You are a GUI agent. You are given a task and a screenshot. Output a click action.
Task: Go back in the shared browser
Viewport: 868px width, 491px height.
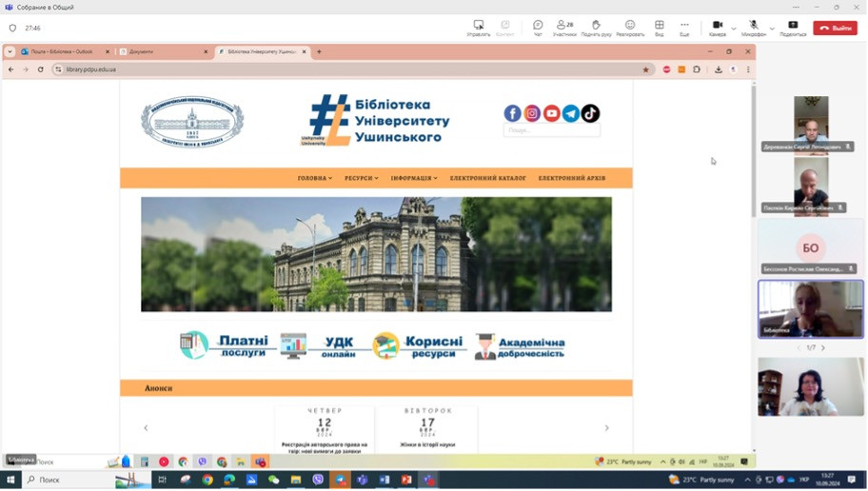tap(11, 69)
